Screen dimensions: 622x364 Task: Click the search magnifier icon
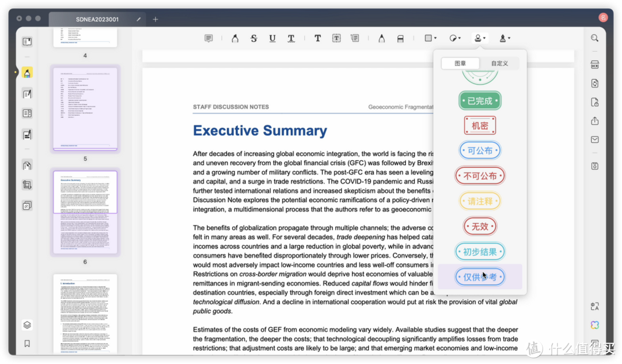[594, 38]
